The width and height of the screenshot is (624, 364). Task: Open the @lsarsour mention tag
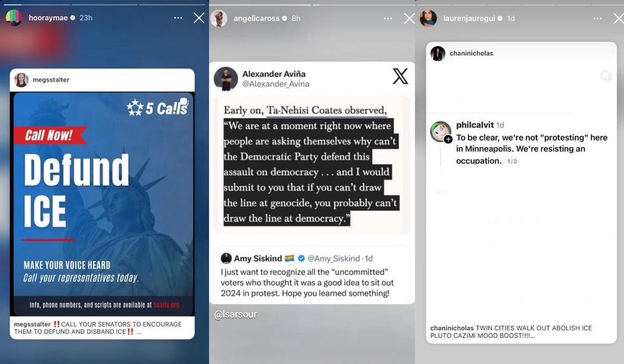point(235,314)
